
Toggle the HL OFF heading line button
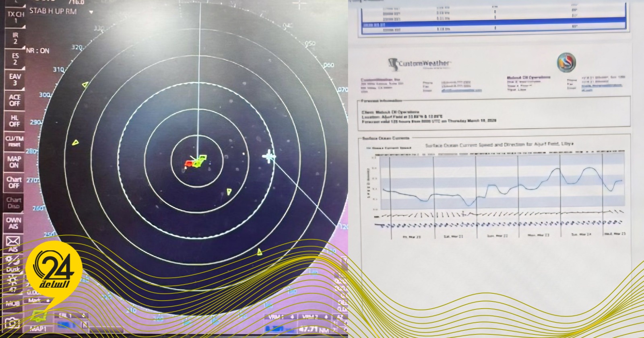click(14, 121)
